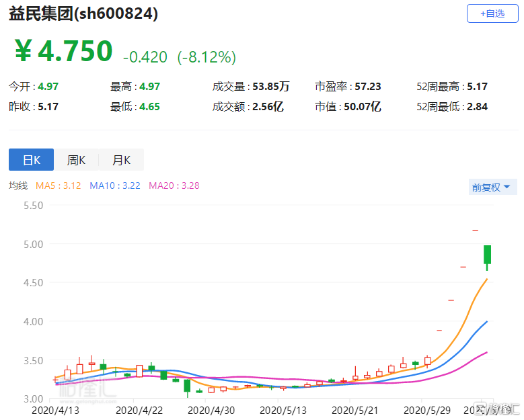Click the y-axis label 4.50
The image size is (524, 420).
pyautogui.click(x=33, y=283)
